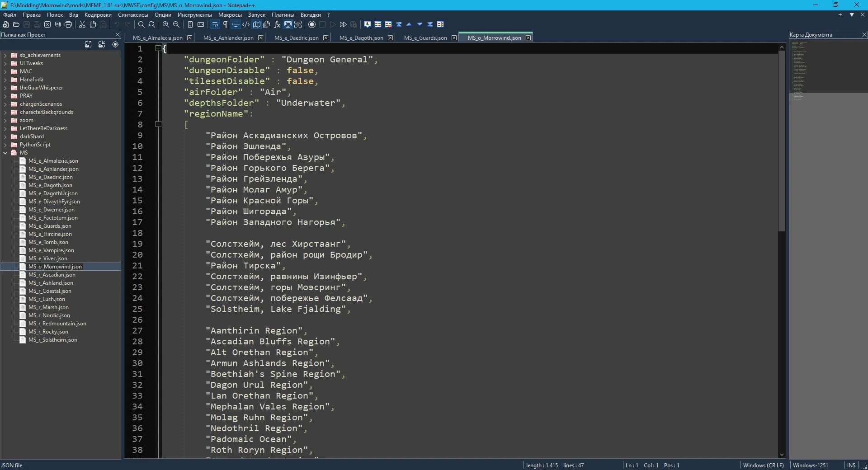Click the Close All documents toolbar icon
The height and width of the screenshot is (470, 868).
tap(58, 24)
